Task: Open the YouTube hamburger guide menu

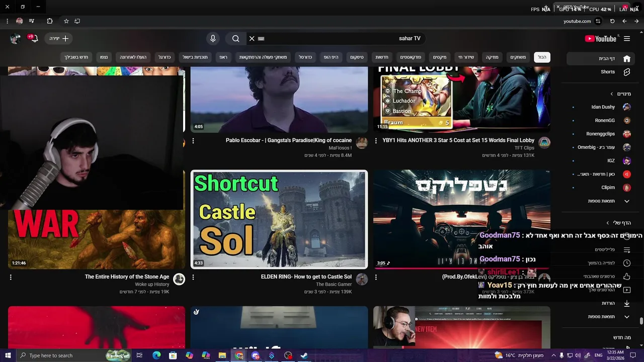Action: click(627, 39)
